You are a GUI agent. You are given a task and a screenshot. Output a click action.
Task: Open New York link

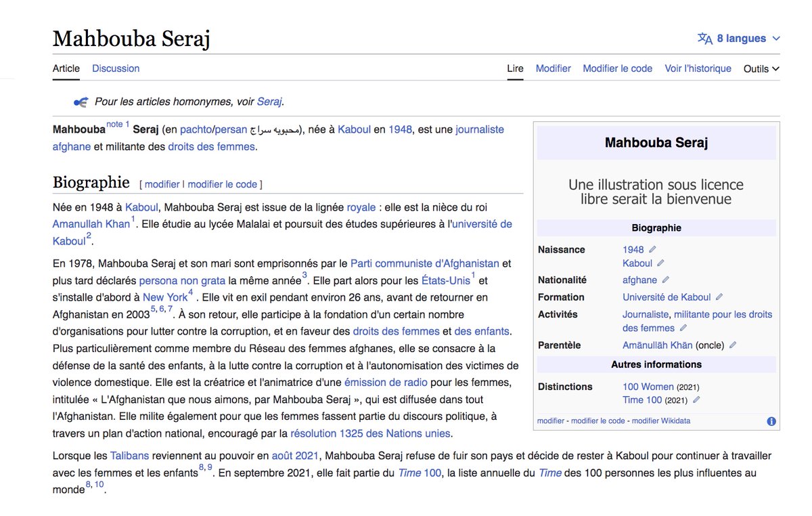(x=165, y=297)
